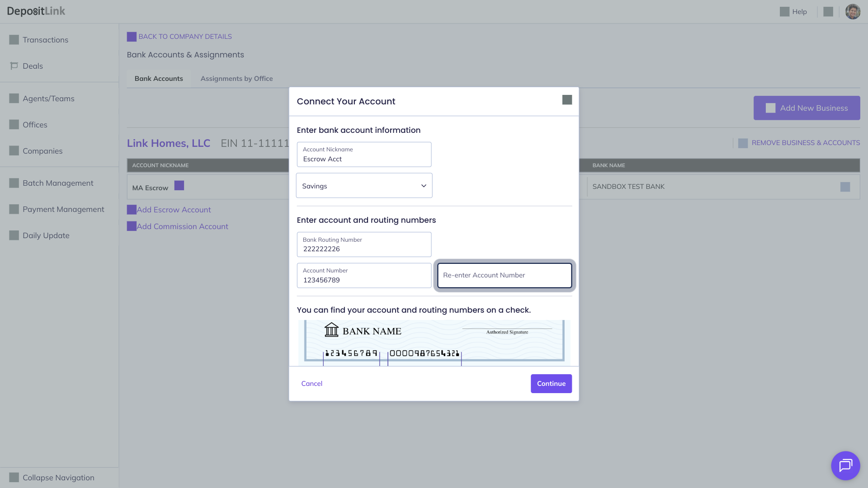The width and height of the screenshot is (868, 488).
Task: Click the Bank Routing Number field
Action: [364, 245]
